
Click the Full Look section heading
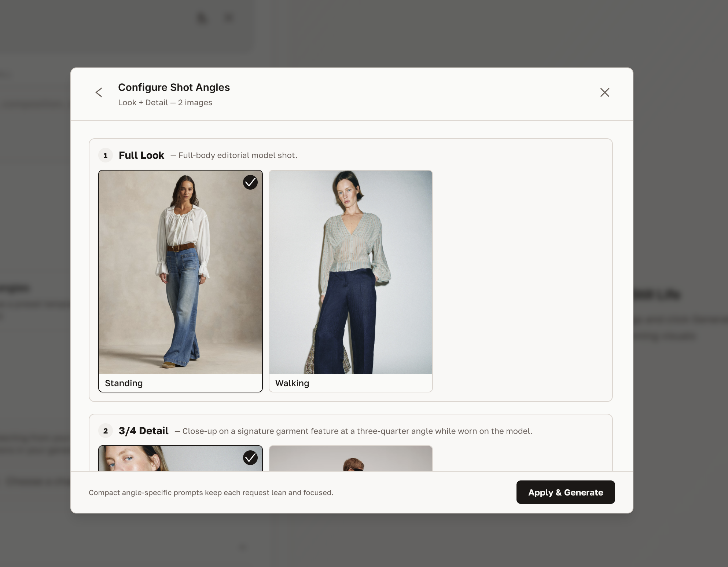click(141, 156)
